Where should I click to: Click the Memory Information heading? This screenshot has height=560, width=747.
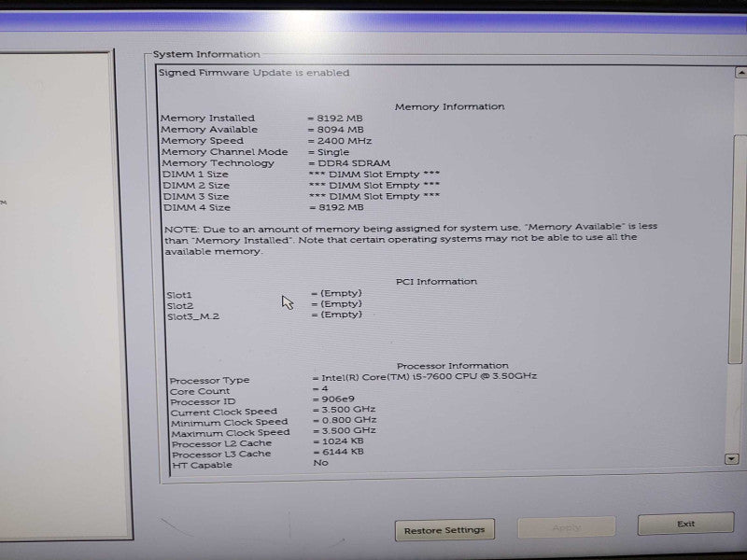click(x=449, y=106)
